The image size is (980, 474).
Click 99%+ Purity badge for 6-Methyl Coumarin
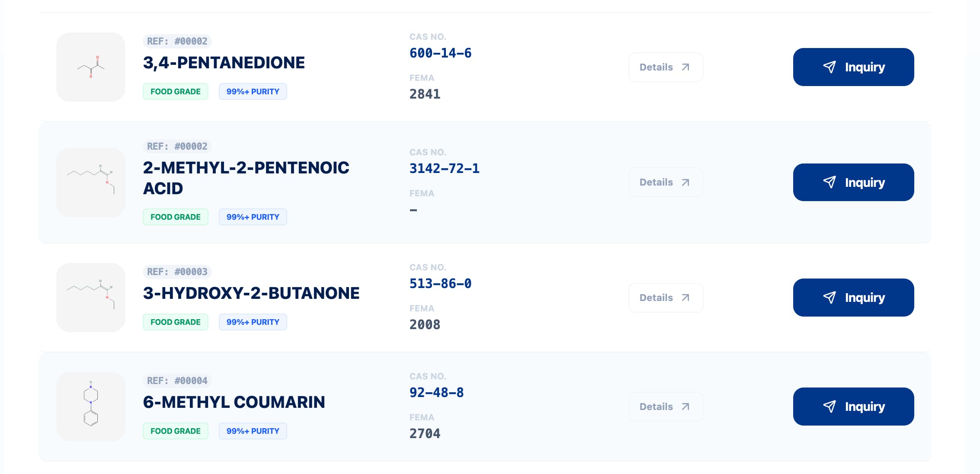(x=253, y=431)
